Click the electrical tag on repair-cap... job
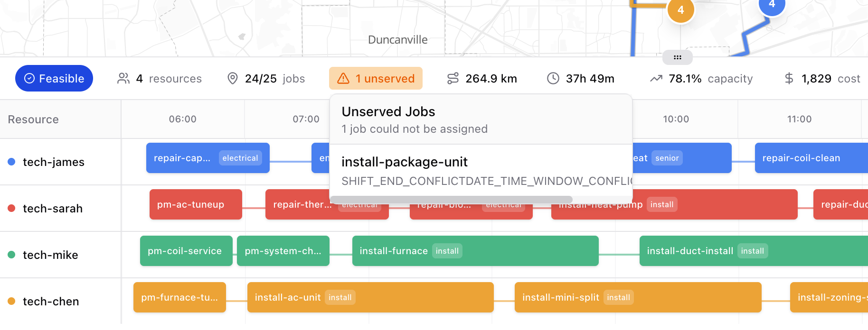This screenshot has width=868, height=330. (x=240, y=158)
